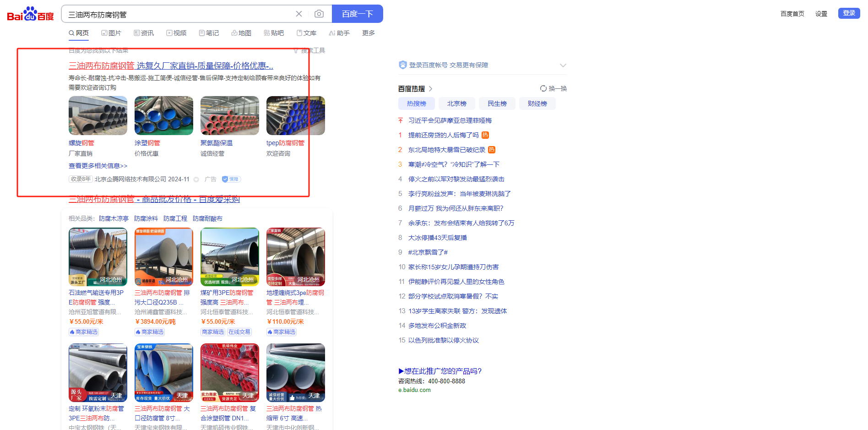Open the 聚氨酯保温 product thumbnail
Image resolution: width=868 pixels, height=430 pixels.
coord(230,115)
